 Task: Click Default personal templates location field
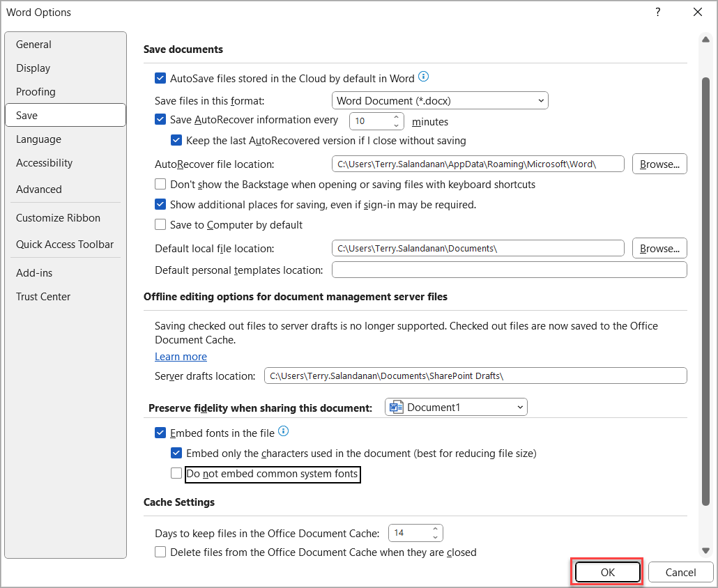point(509,270)
